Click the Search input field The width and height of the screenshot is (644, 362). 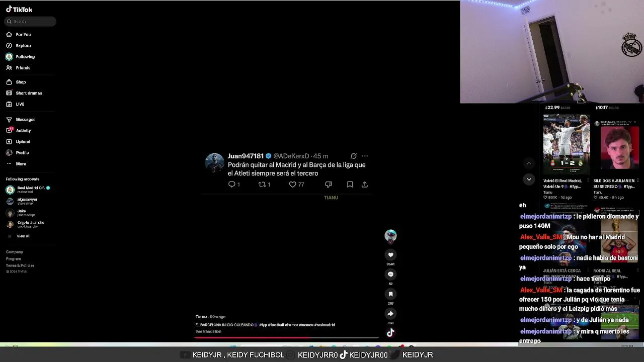(30, 21)
